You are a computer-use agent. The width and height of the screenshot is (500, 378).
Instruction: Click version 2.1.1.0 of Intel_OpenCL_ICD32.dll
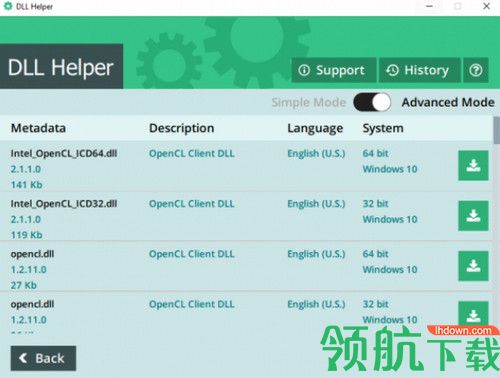(x=26, y=219)
